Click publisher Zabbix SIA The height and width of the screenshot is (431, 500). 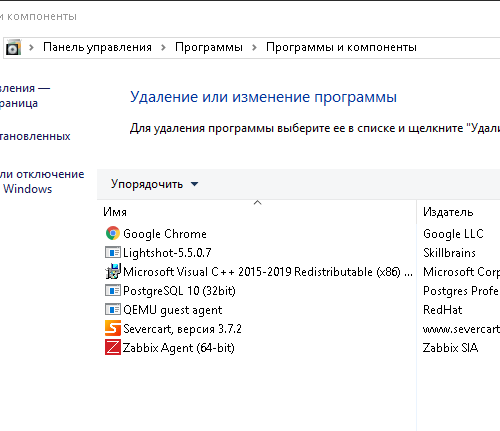(450, 348)
